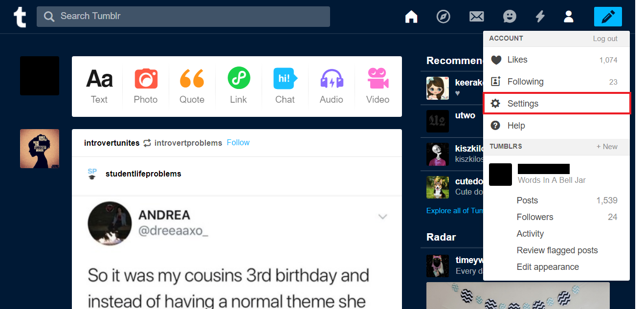Create a Video post

pyautogui.click(x=377, y=87)
